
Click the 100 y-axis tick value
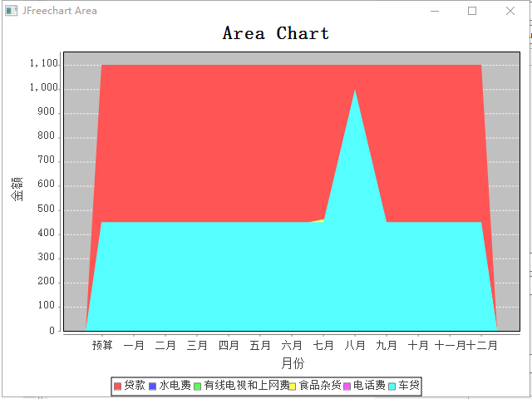(47, 305)
